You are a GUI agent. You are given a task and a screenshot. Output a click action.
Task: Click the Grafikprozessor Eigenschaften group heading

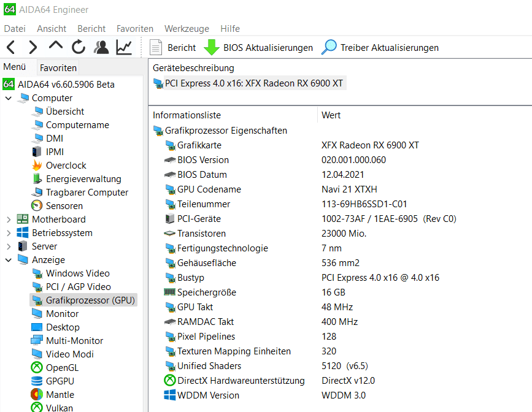226,130
